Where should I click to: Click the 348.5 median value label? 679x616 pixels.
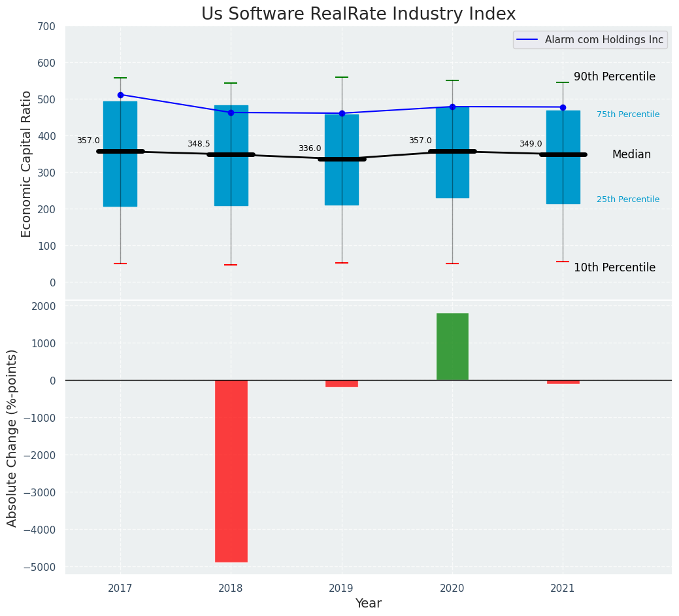[199, 144]
